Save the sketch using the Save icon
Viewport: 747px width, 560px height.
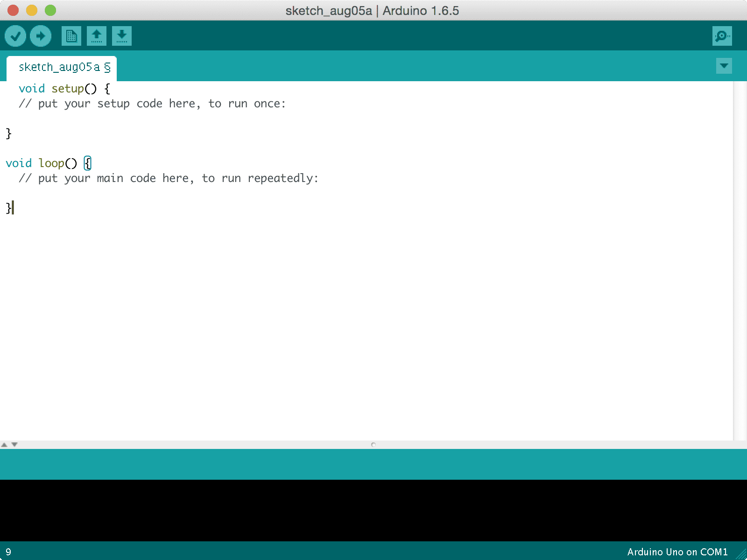pos(121,35)
